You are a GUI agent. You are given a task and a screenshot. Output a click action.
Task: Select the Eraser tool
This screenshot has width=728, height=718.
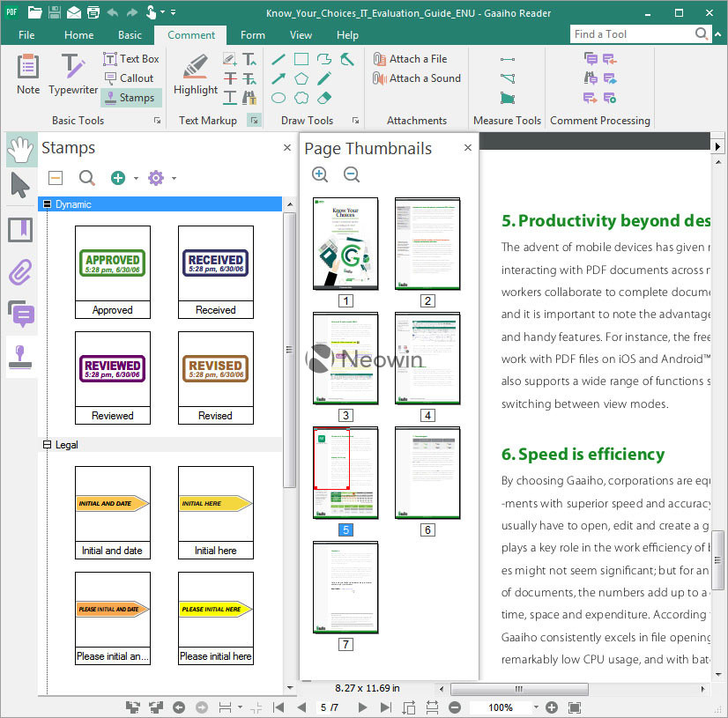pos(324,98)
